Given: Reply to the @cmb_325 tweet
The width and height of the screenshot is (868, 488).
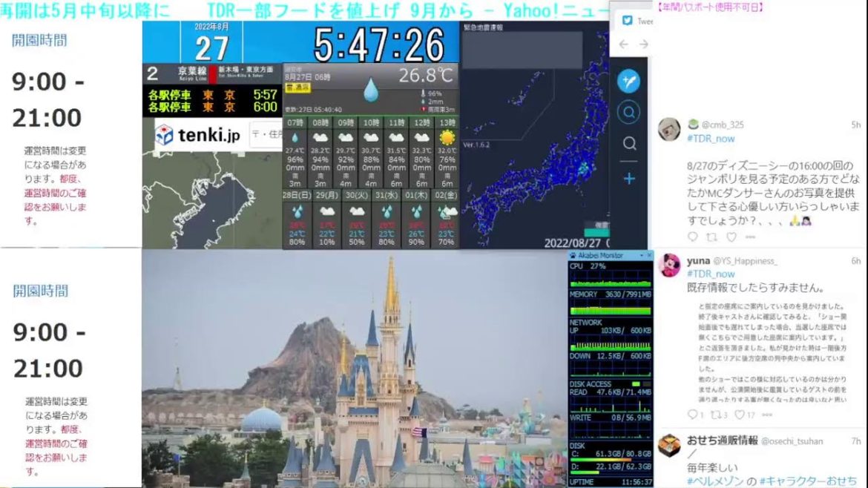Looking at the screenshot, I should (692, 237).
